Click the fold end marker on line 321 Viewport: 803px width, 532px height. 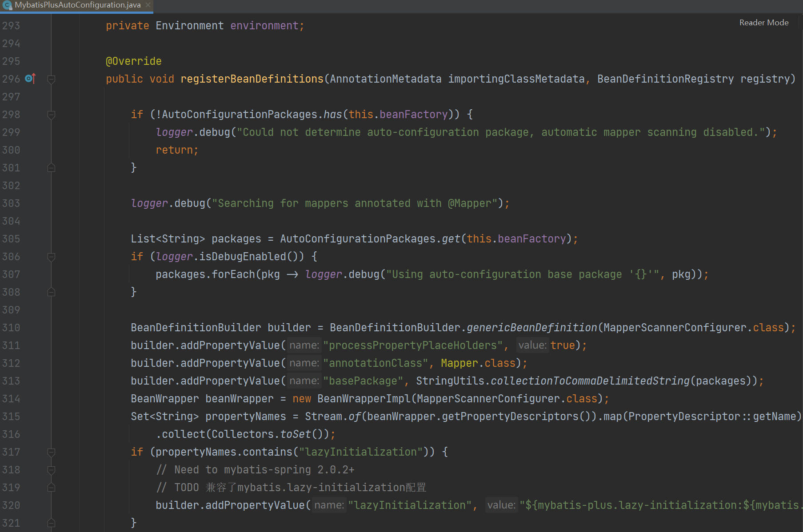coord(51,523)
